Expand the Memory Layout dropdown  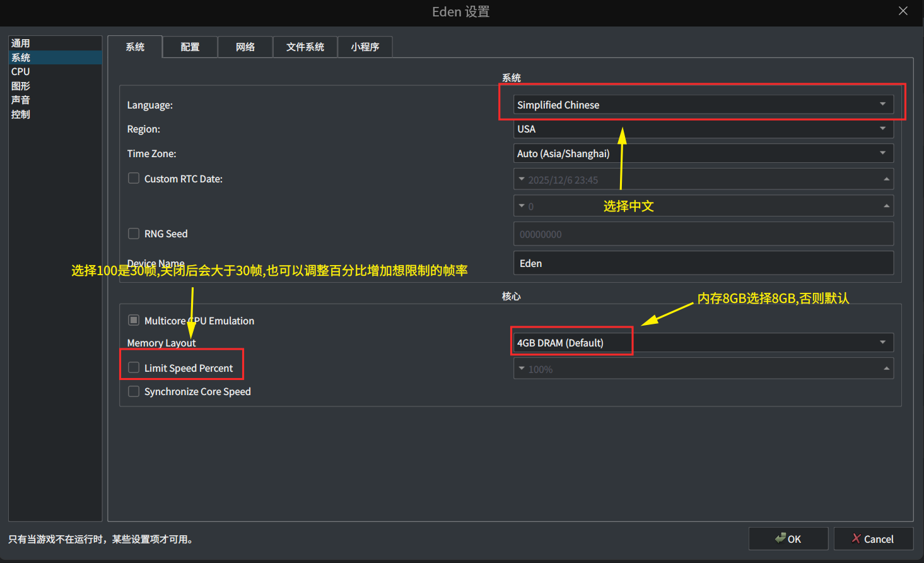tap(703, 343)
